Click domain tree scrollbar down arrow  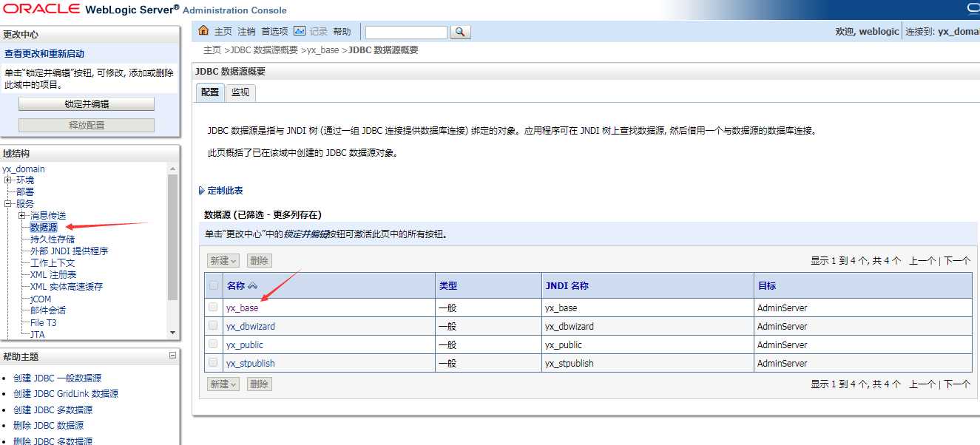click(x=172, y=333)
